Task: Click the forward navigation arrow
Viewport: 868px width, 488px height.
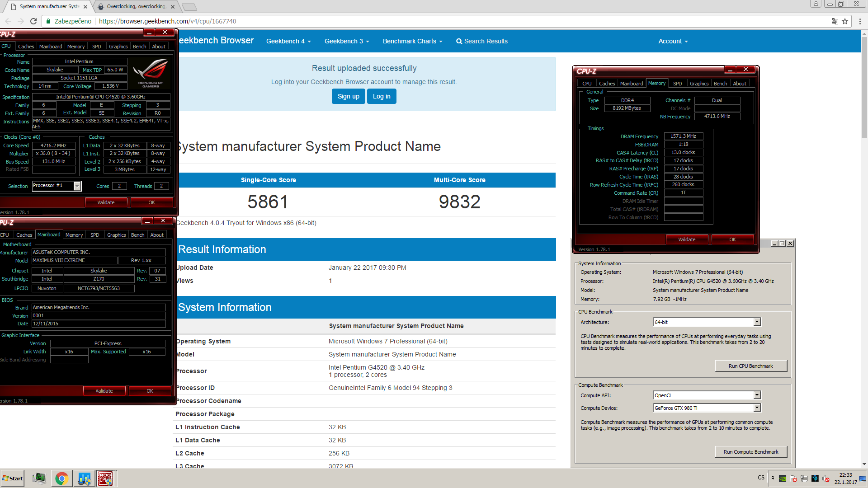Action: [21, 21]
